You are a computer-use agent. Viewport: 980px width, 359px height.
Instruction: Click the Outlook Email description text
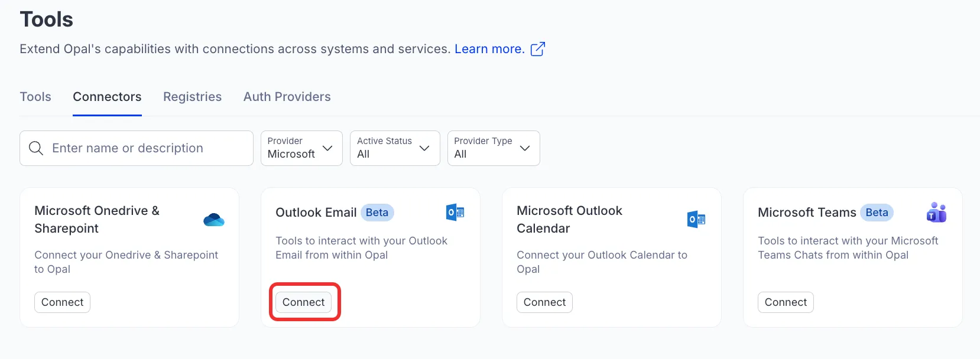[361, 248]
